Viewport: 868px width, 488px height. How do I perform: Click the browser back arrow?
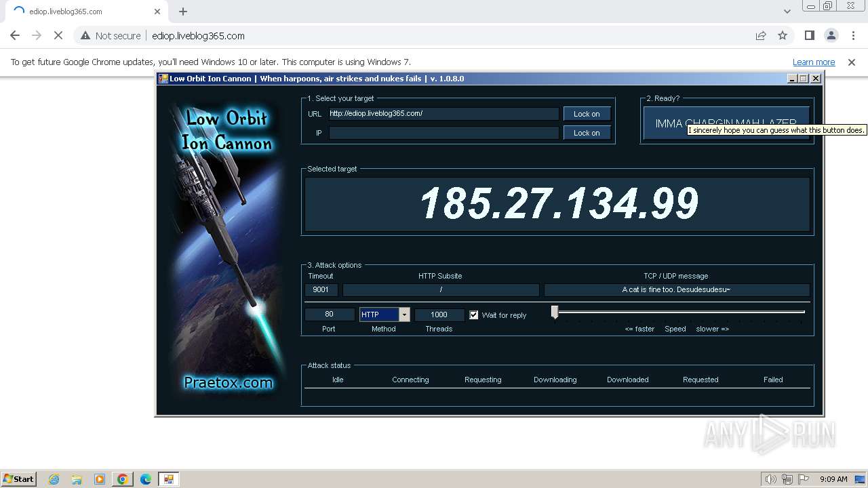point(15,35)
